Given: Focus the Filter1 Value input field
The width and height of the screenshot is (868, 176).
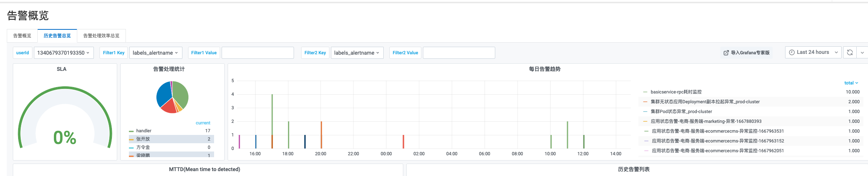Looking at the screenshot, I should tap(258, 53).
